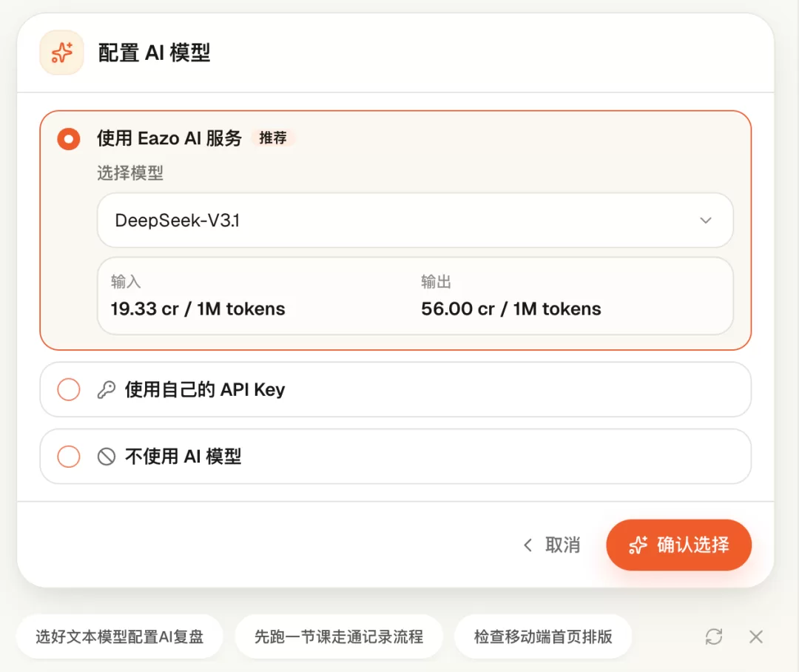Click the sparkle icon beside 配置 AI 模型
Screen dimensions: 799x672
pos(61,53)
